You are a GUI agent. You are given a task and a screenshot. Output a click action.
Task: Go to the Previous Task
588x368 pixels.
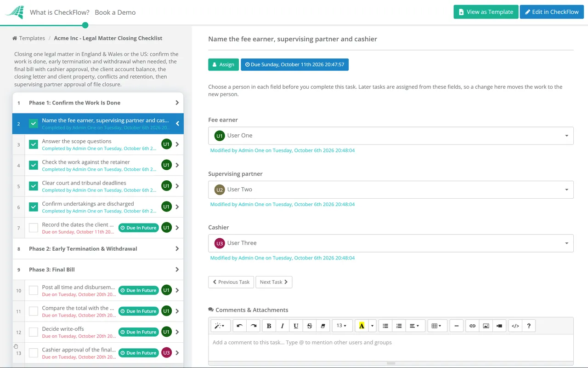[231, 282]
